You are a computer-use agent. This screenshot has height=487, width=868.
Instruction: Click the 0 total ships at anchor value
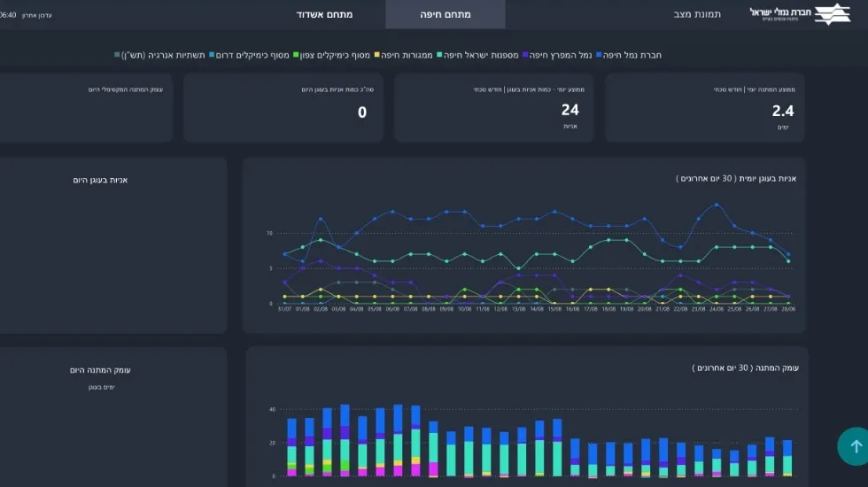[362, 112]
